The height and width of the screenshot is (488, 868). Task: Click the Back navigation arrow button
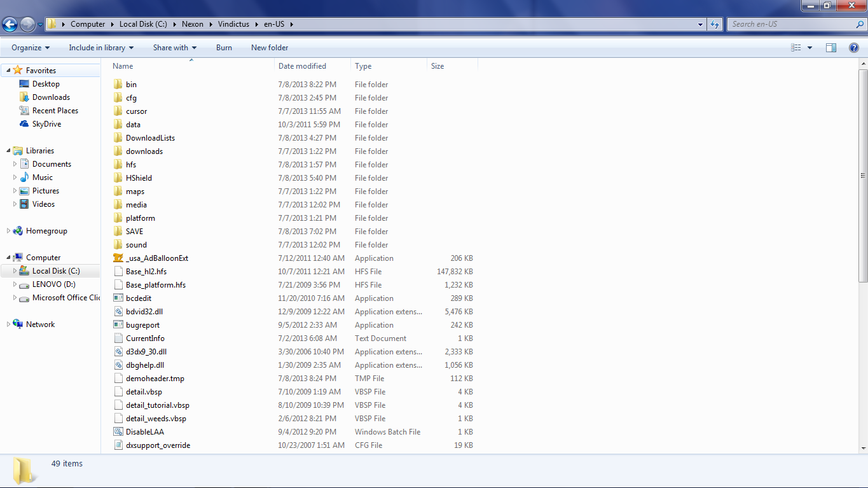tap(10, 24)
